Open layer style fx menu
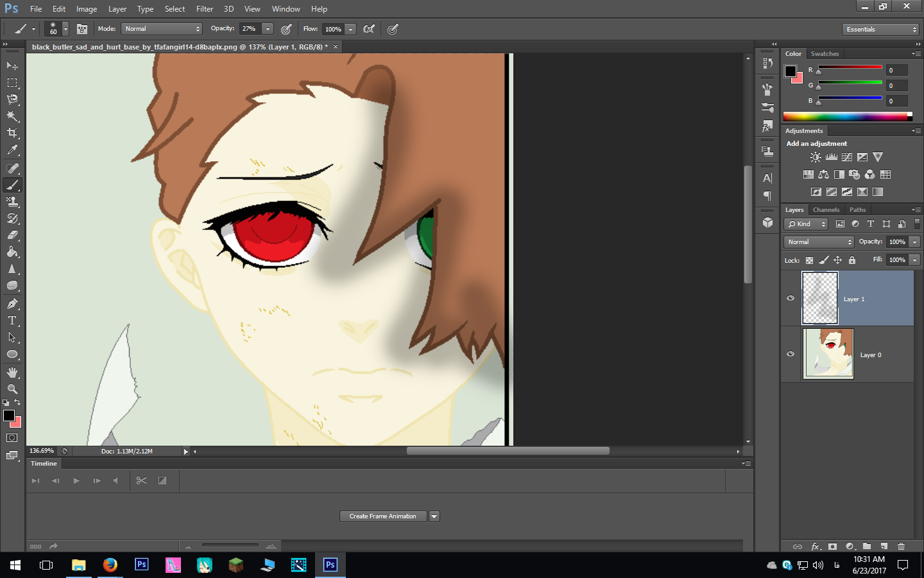Viewport: 924px width, 578px height. 816,547
